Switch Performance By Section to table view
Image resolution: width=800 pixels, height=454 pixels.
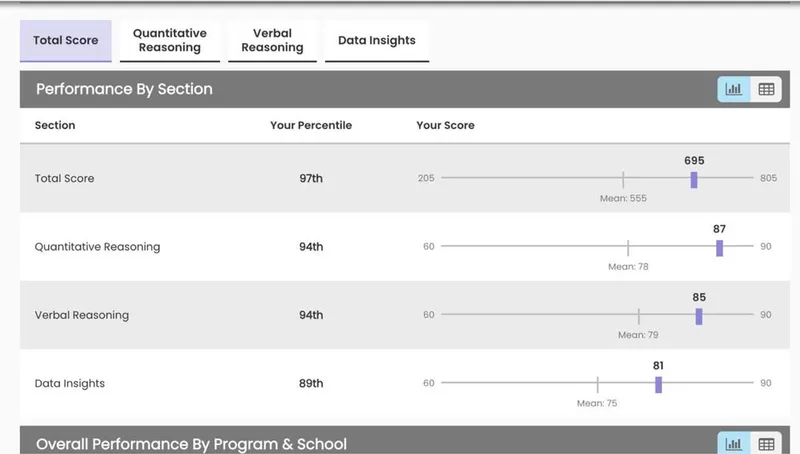coord(766,89)
